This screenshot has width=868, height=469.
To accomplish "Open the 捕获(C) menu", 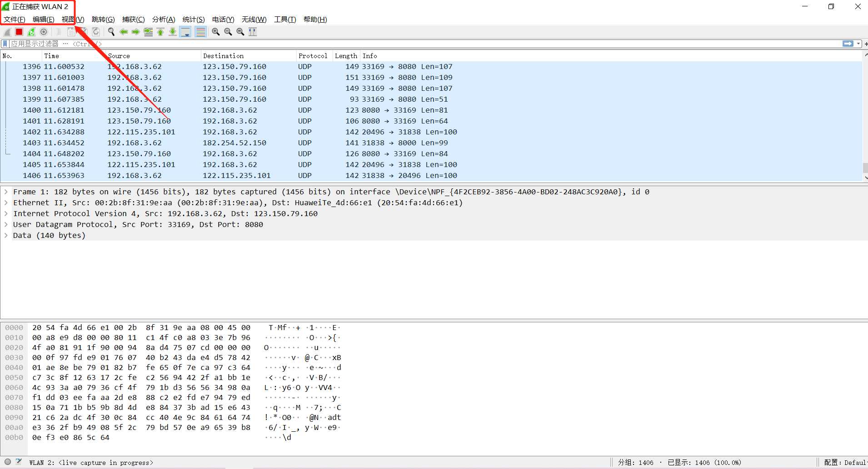I will [133, 20].
